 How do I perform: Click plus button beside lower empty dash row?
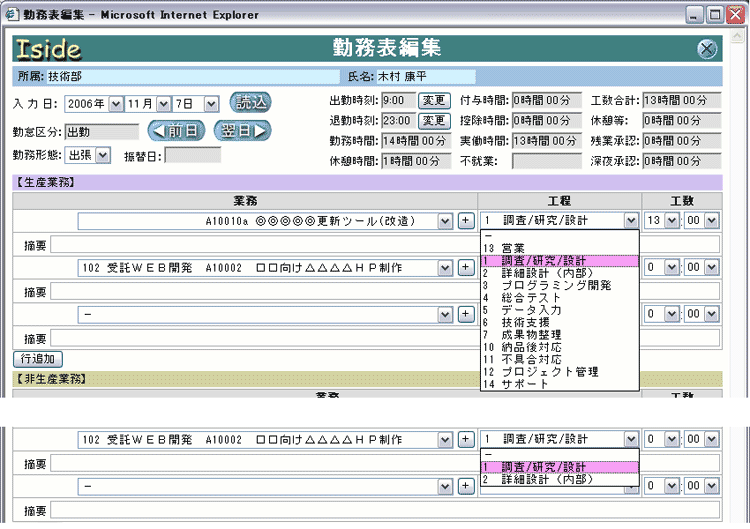click(x=466, y=486)
